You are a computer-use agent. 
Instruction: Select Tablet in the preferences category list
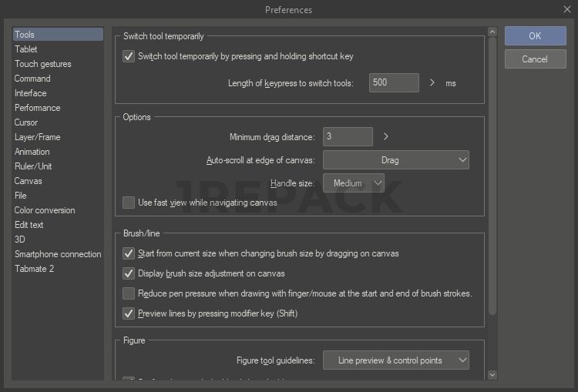pyautogui.click(x=26, y=49)
